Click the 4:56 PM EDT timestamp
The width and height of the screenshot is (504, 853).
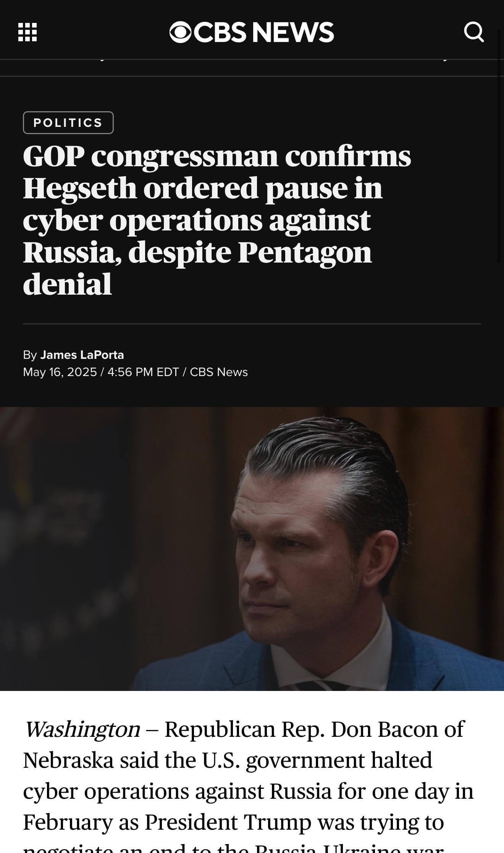pyautogui.click(x=143, y=372)
